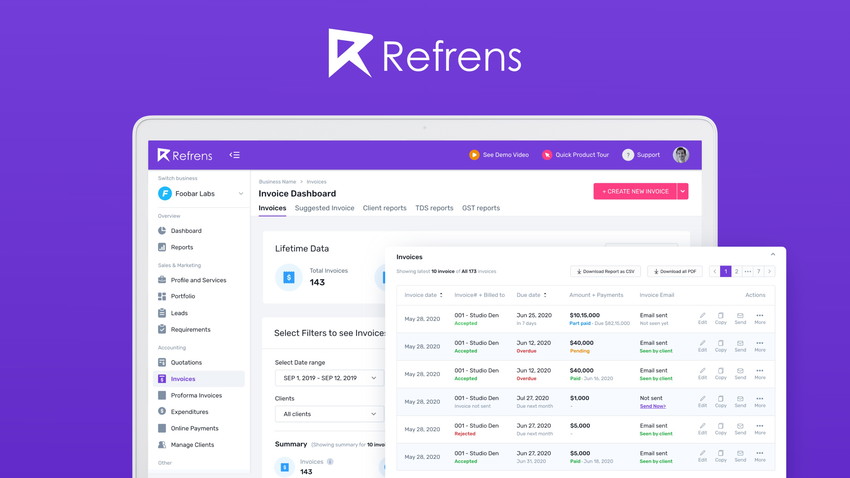The height and width of the screenshot is (478, 850).
Task: Open the Select Date range dropdown
Action: tap(330, 378)
